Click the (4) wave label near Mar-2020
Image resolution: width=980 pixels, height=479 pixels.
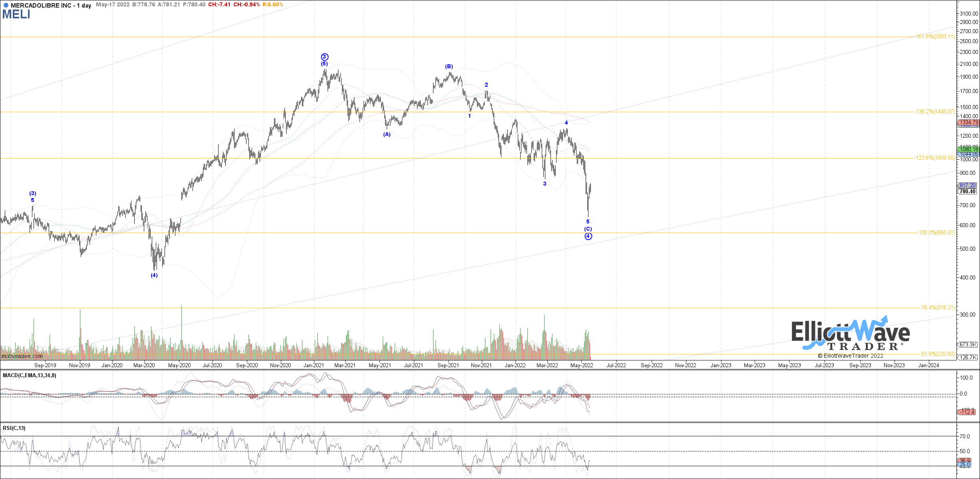point(154,275)
